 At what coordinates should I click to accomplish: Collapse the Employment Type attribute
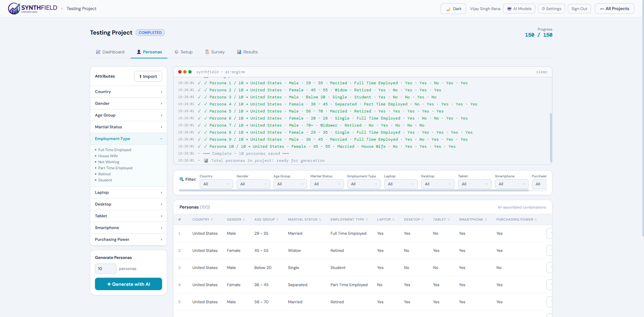(128, 139)
